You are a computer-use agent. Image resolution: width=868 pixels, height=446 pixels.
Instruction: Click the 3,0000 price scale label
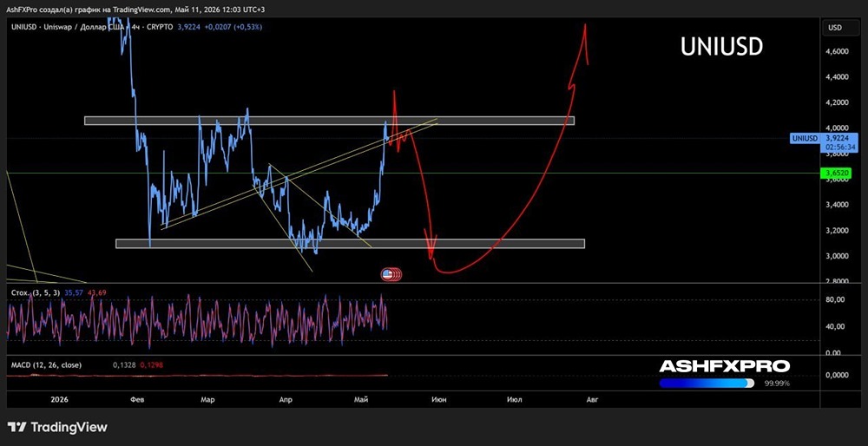837,256
